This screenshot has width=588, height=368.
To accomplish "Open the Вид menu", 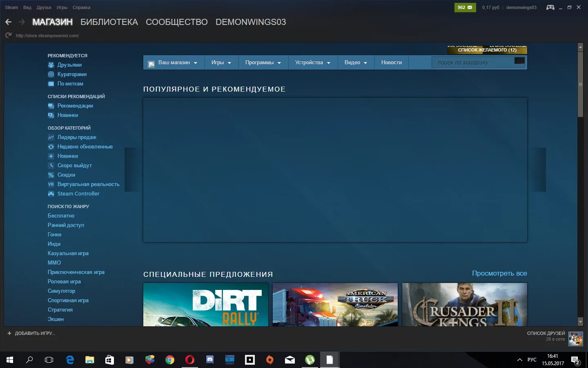I will [27, 7].
